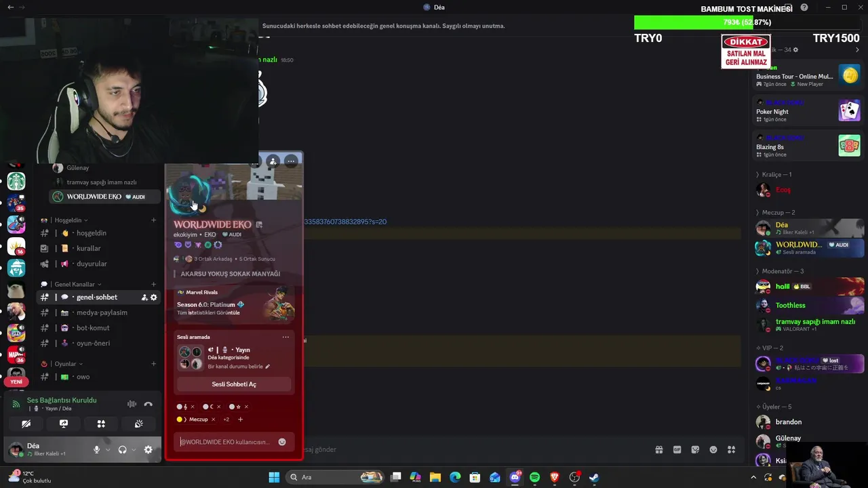Image resolution: width=868 pixels, height=488 pixels.
Task: Click the add friend icon on profile popup
Action: coord(273,161)
